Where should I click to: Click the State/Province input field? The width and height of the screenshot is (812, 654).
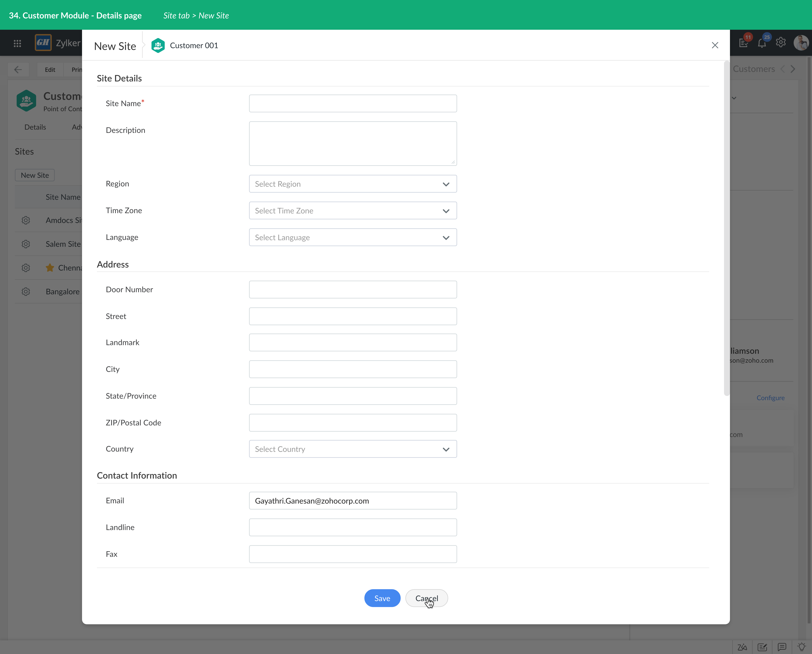coord(353,396)
